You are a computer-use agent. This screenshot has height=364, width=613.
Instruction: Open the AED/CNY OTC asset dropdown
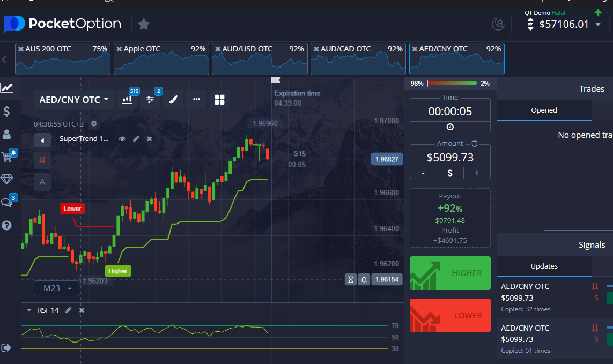(x=74, y=100)
